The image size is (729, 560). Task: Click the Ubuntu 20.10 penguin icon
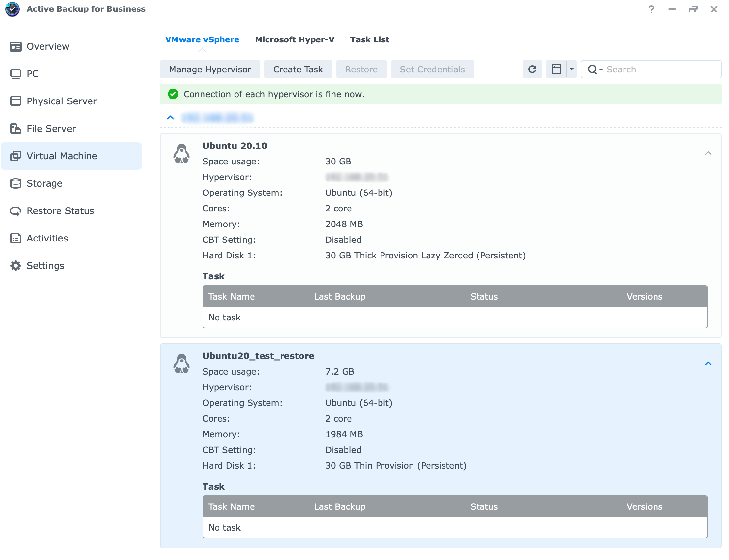pyautogui.click(x=182, y=154)
